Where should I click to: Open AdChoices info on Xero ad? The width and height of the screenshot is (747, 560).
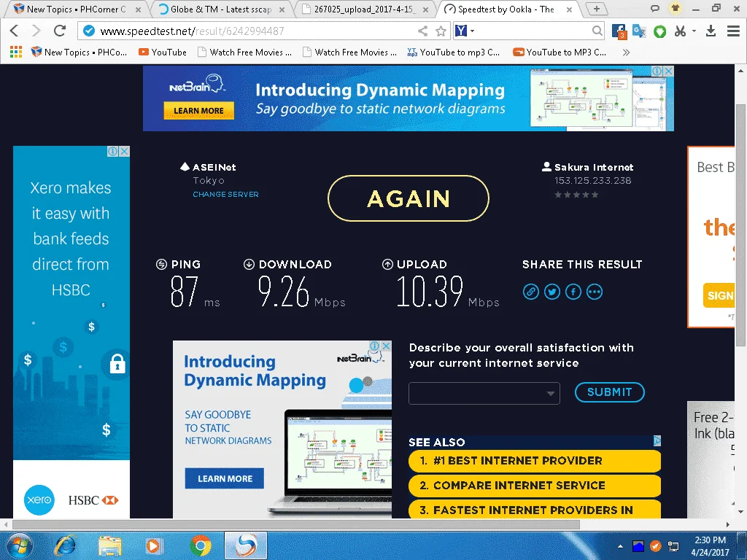click(112, 152)
